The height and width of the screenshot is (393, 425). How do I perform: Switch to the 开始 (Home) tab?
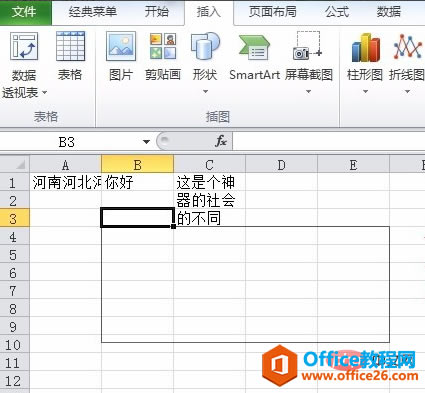156,12
